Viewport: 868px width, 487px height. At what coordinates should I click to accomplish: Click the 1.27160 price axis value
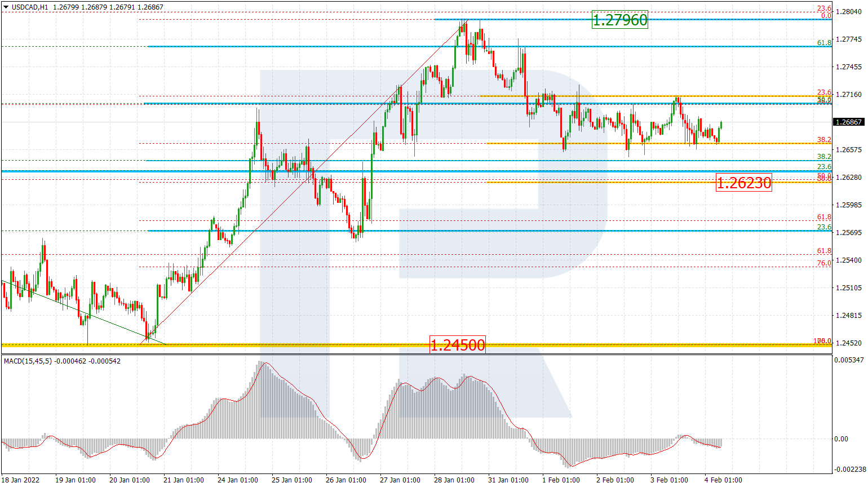click(x=849, y=94)
